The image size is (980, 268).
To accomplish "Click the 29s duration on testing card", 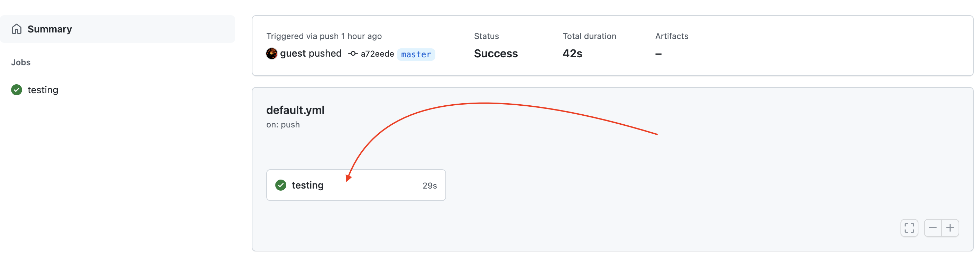I will click(429, 185).
